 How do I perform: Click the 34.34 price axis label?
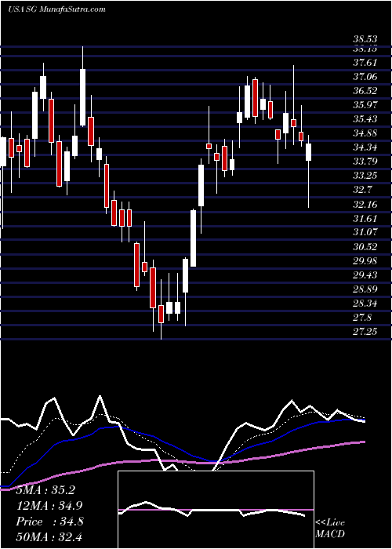365,147
